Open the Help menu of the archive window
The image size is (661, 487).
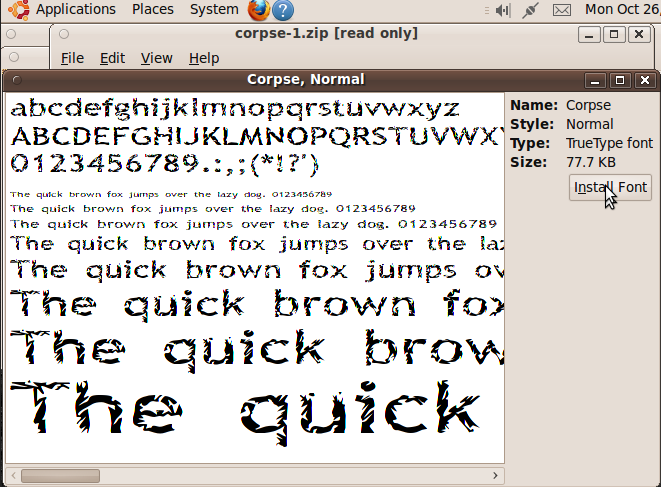pos(203,58)
